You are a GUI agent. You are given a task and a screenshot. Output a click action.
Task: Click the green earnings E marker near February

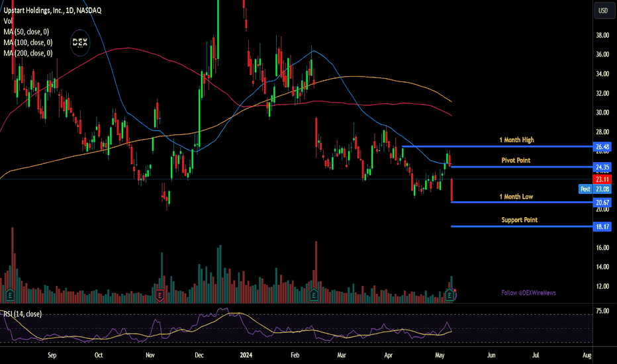coord(314,295)
